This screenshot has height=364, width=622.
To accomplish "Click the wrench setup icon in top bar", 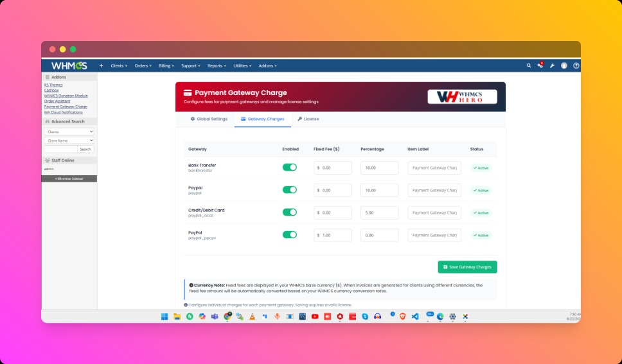I will [551, 65].
